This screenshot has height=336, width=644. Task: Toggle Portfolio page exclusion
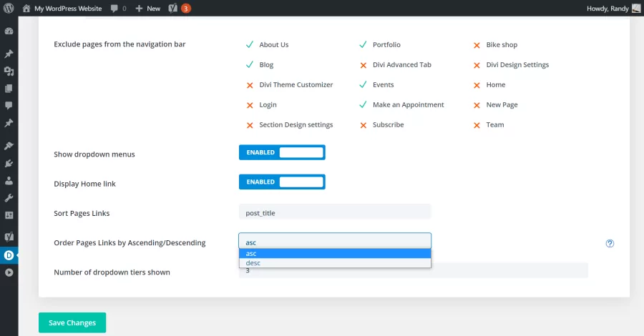click(363, 45)
